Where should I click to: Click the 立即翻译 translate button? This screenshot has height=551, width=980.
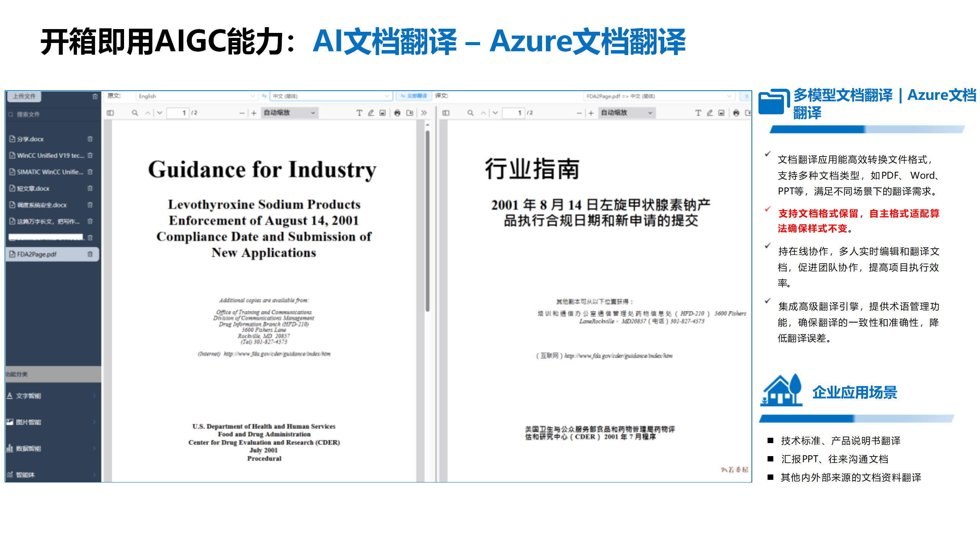click(414, 96)
